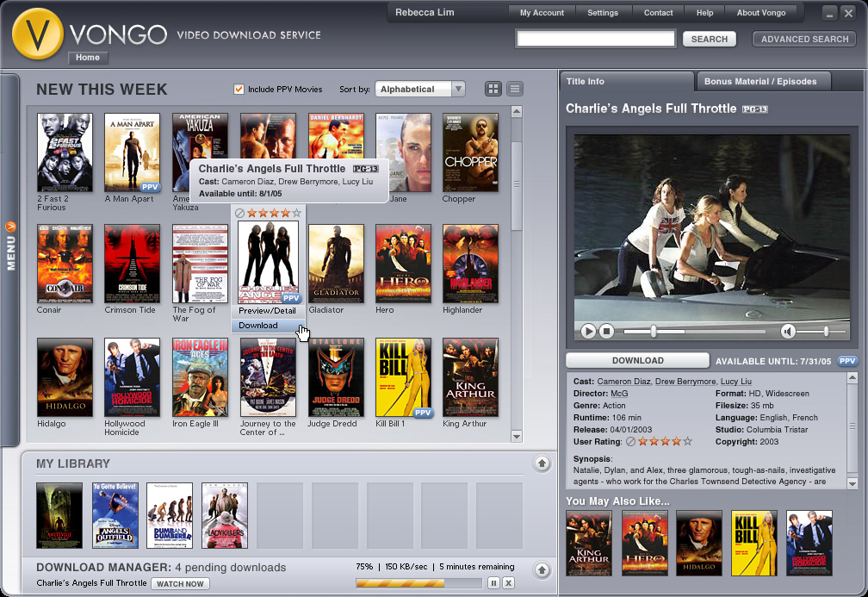The width and height of the screenshot is (868, 597).
Task: Open the side MENU tab
Action: click(x=10, y=246)
